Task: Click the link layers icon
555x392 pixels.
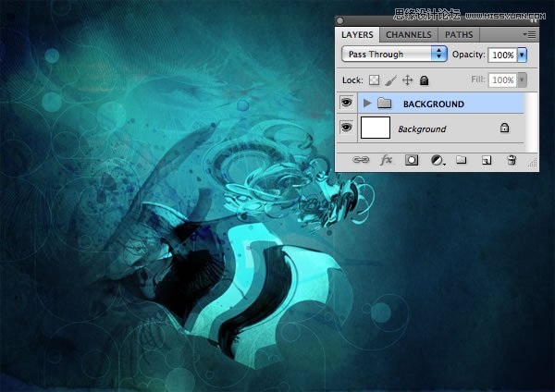Action: coord(361,160)
